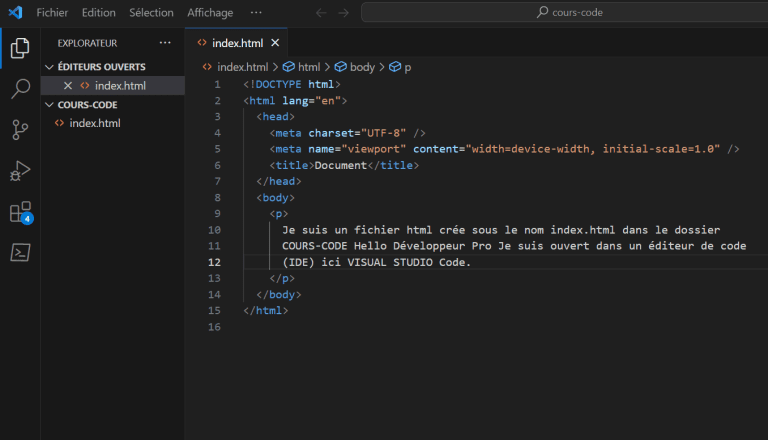Open the Extensions view with badge 4
The height and width of the screenshot is (440, 768).
tap(21, 212)
